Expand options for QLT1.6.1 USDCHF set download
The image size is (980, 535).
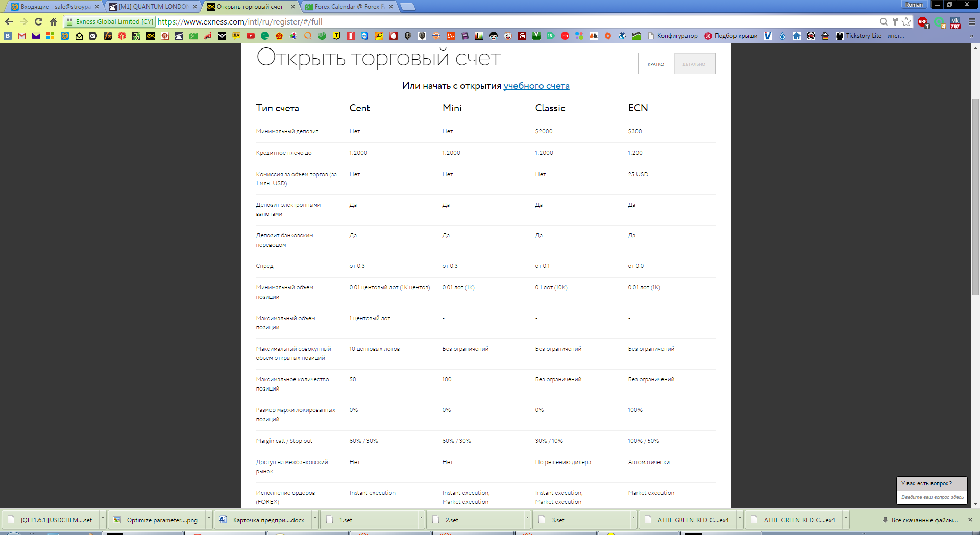103,520
